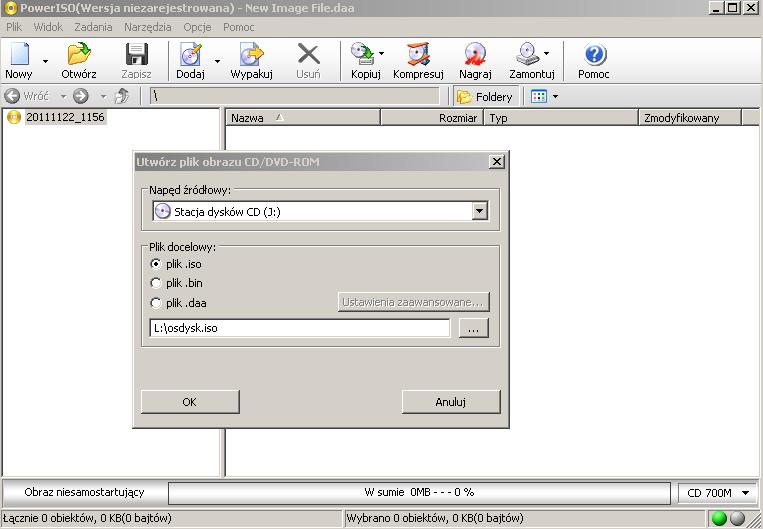Click OK in the dialog
Viewport: 763px width, 529px height.
(x=190, y=401)
